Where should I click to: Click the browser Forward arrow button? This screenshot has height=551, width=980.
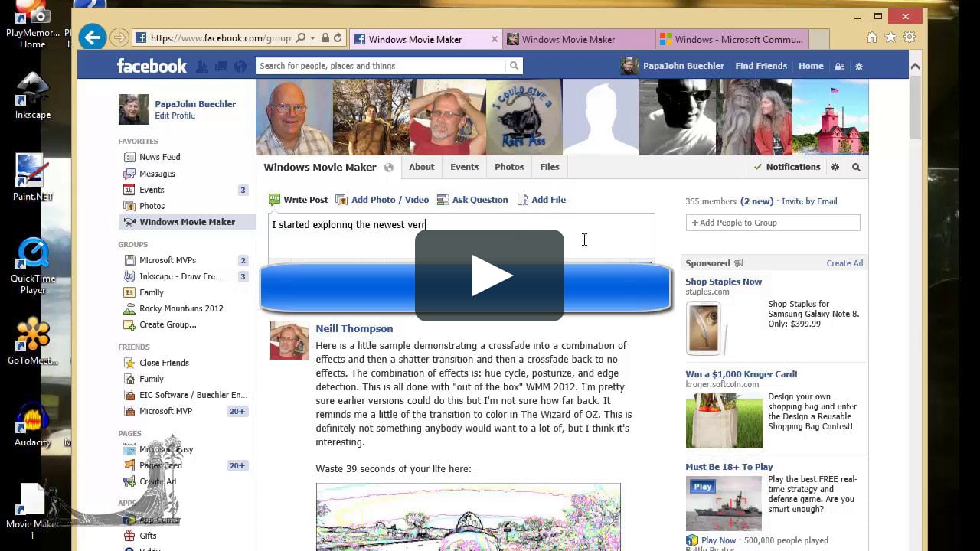click(x=119, y=37)
